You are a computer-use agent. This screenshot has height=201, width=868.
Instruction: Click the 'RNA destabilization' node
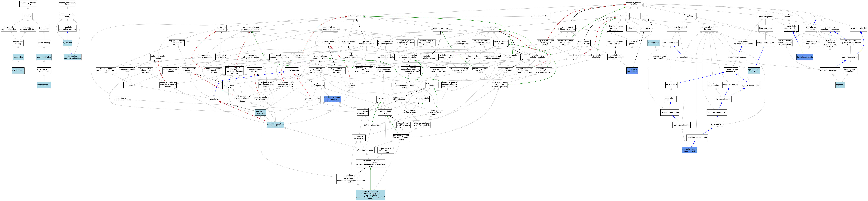tap(372, 125)
